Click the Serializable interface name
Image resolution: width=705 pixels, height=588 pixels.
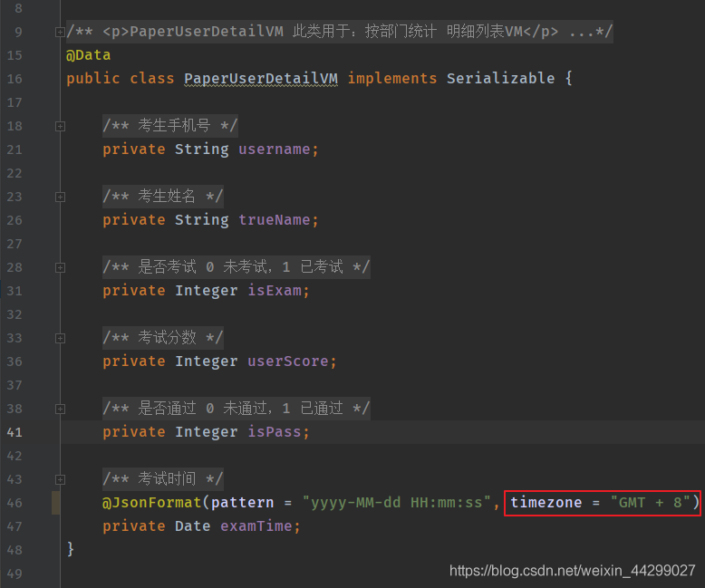coord(500,79)
